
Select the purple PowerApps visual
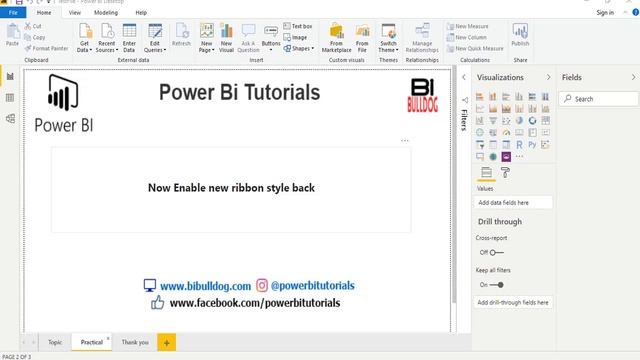(x=506, y=156)
